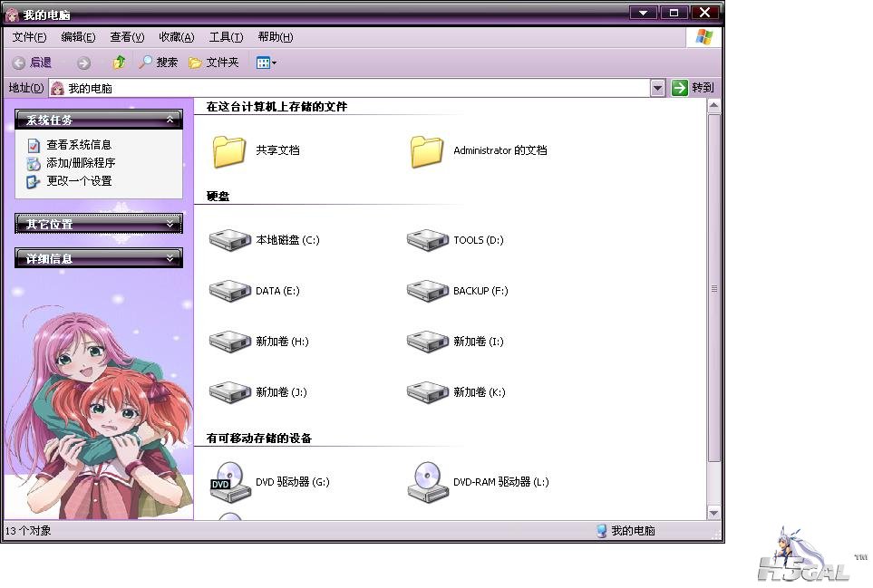
Task: Click the forward arrow toolbar icon
Action: click(x=83, y=63)
